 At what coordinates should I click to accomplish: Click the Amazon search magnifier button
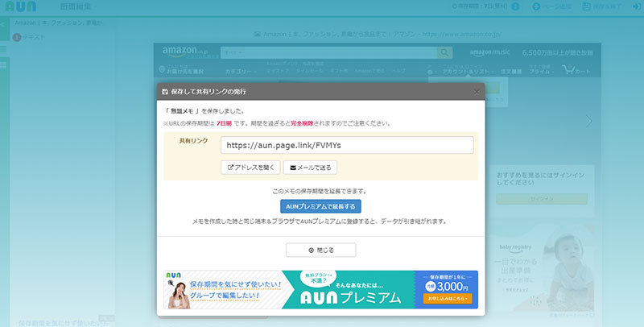(x=444, y=52)
